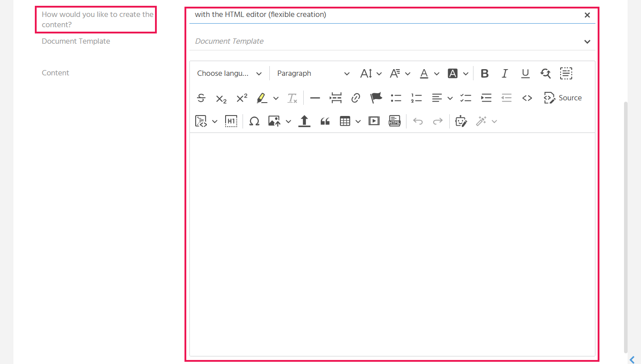This screenshot has width=641, height=364.
Task: Open the text alignment dropdown
Action: coord(442,98)
